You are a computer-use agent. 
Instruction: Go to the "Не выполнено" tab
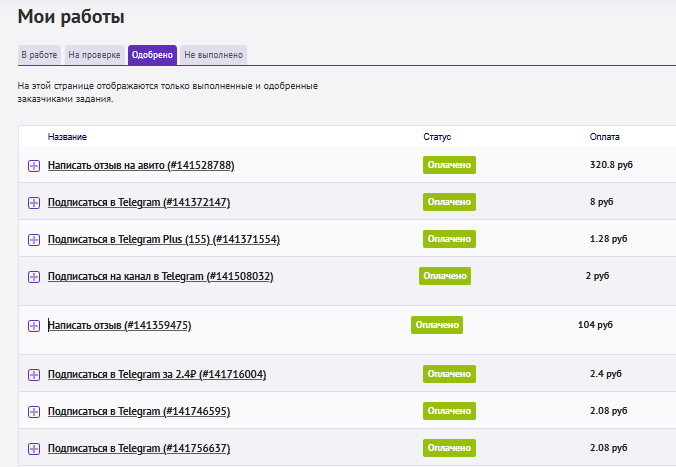213,55
